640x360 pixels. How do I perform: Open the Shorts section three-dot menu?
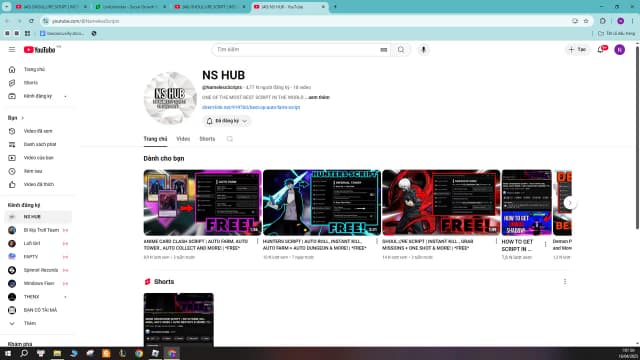(565, 282)
